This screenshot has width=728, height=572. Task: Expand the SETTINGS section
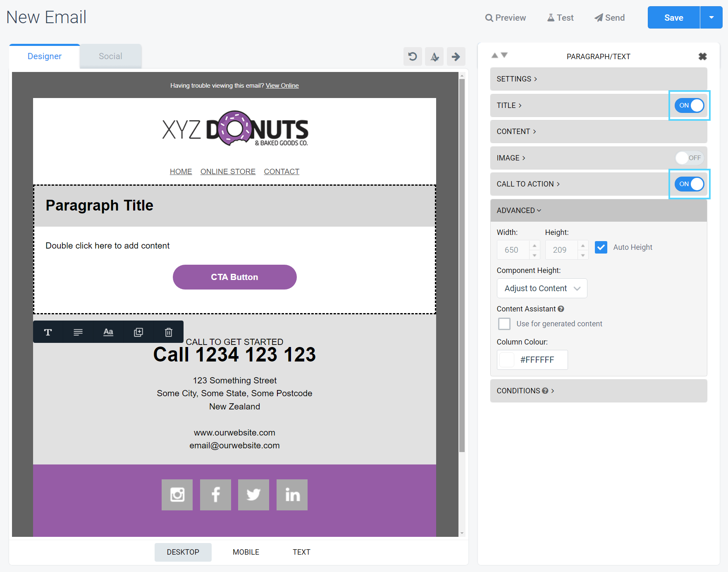[x=599, y=79]
